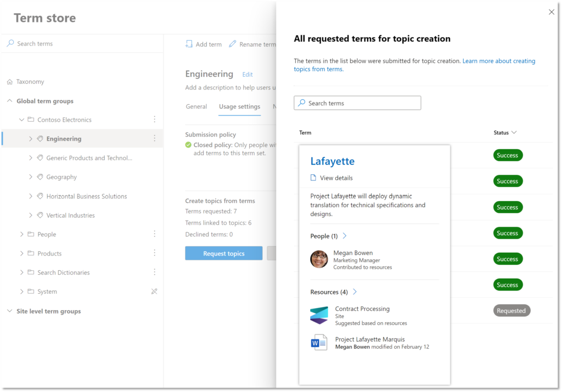Open the Word icon for Project Lafayette Marquis

[318, 343]
